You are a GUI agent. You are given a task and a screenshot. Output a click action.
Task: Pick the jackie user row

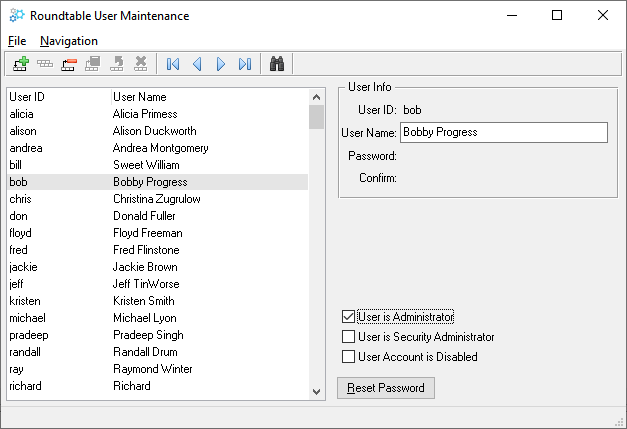coord(158,267)
